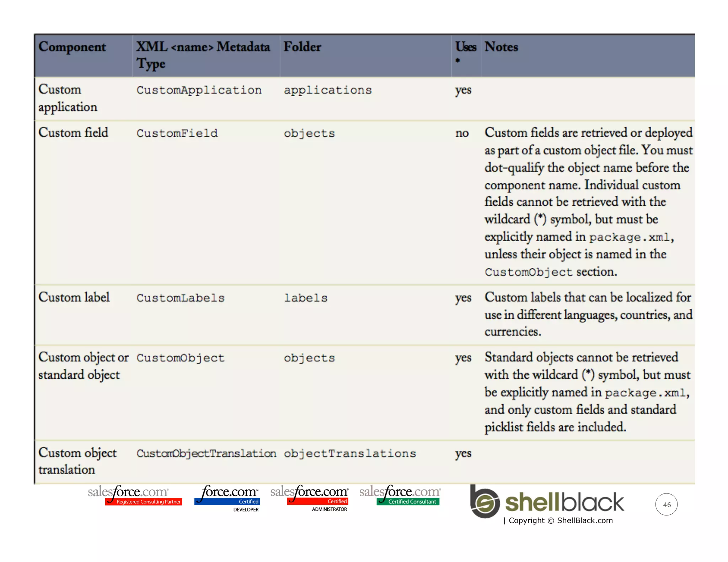Click the salesforce.com Certified Administrator logo

click(309, 497)
